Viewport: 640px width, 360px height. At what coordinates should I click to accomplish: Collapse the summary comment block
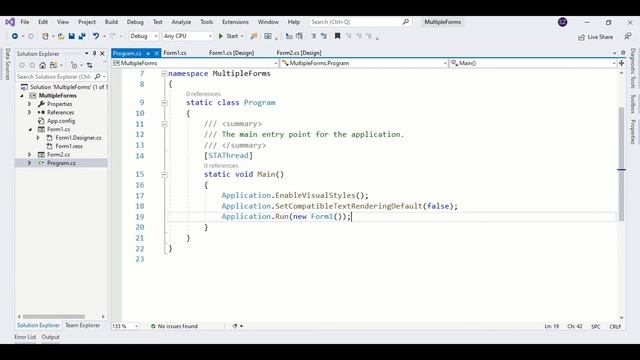[x=164, y=124]
